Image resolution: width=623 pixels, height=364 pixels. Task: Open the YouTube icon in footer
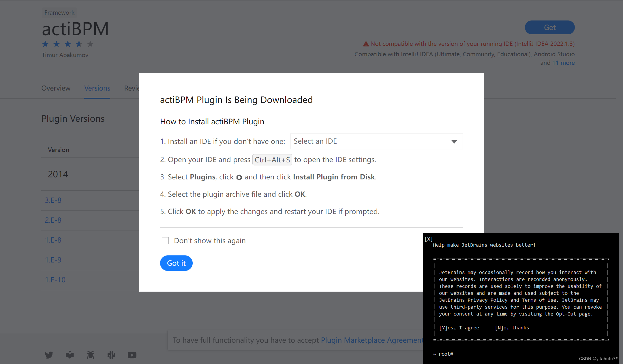pos(132,355)
